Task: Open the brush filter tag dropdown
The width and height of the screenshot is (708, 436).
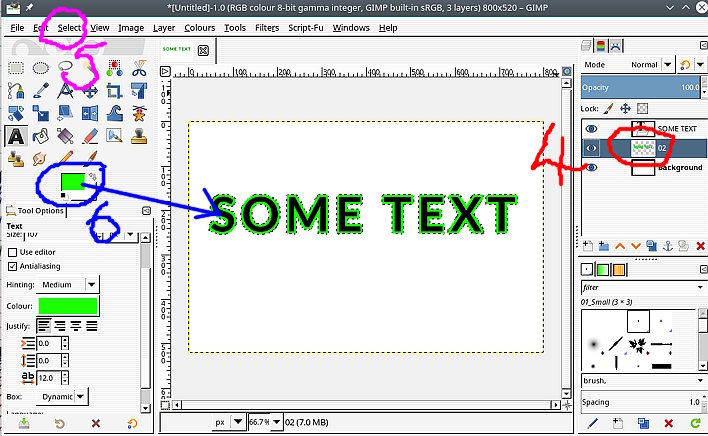Action: pyautogui.click(x=700, y=287)
